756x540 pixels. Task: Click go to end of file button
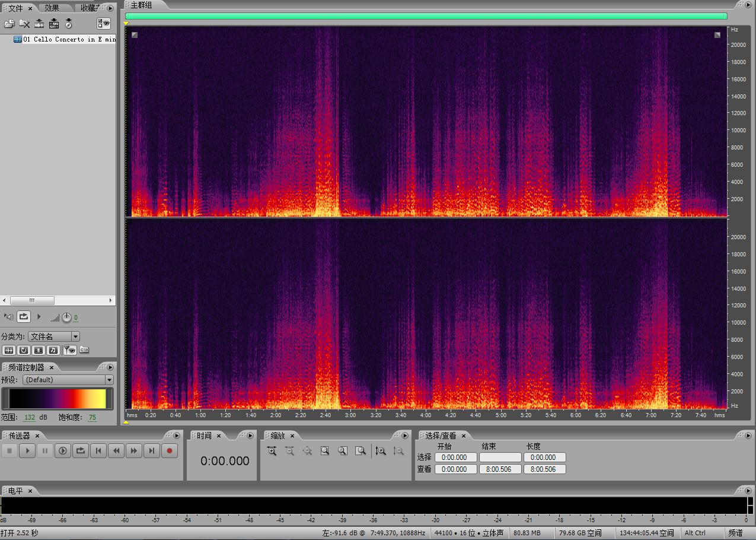(x=152, y=451)
